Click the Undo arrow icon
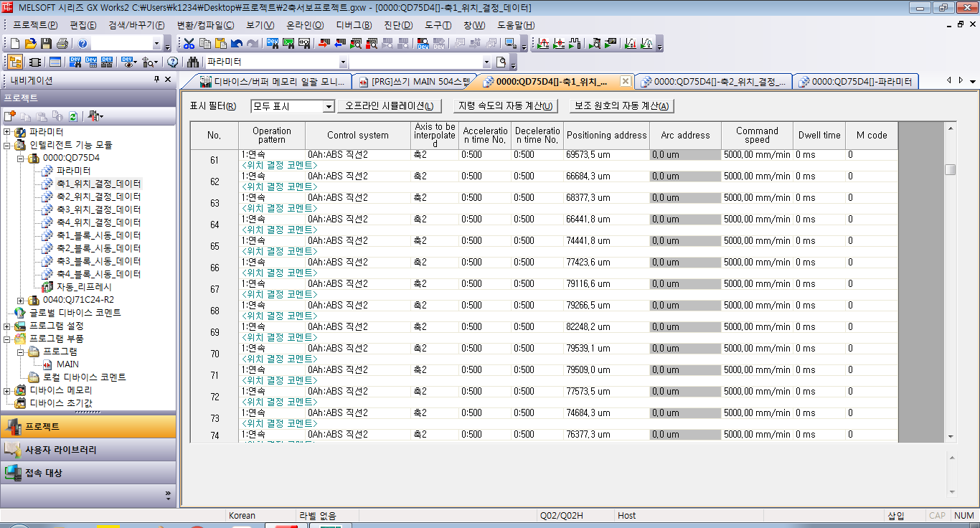The width and height of the screenshot is (980, 528). (x=236, y=44)
